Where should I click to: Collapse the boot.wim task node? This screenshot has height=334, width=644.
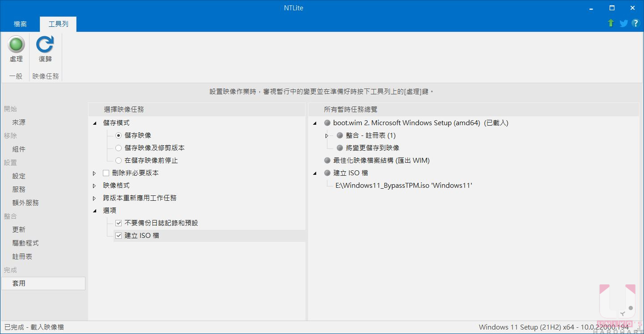tap(314, 123)
